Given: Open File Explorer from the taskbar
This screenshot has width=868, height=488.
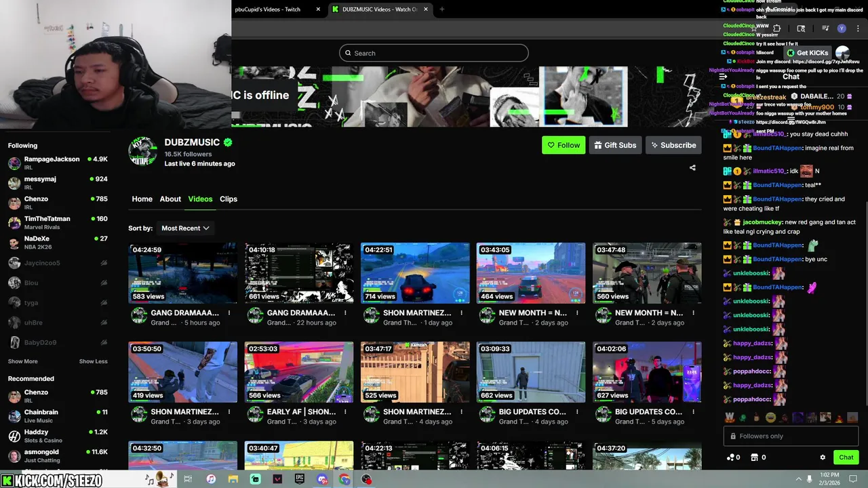Looking at the screenshot, I should (x=233, y=479).
